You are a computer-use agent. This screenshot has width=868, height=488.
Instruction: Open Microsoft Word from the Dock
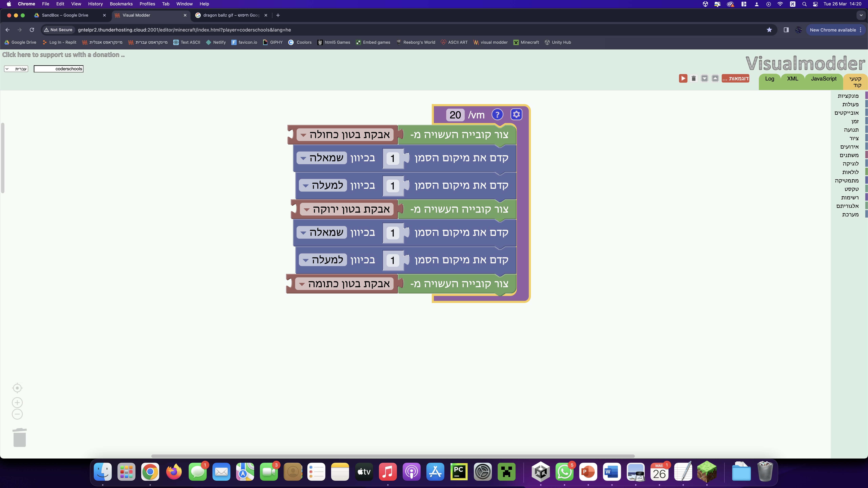tap(611, 472)
